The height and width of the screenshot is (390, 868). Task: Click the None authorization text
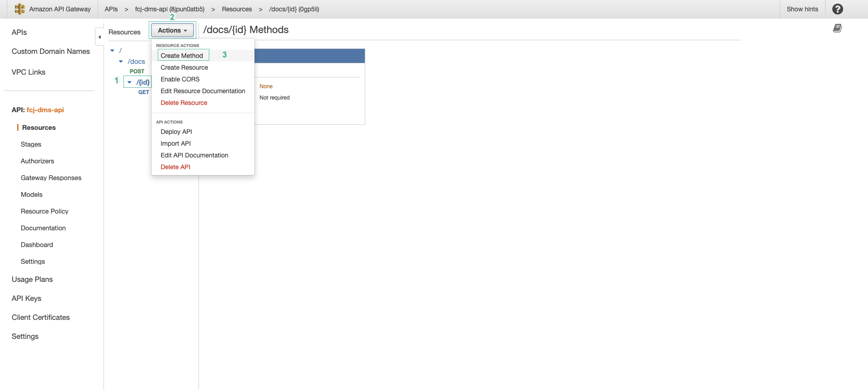(x=266, y=86)
